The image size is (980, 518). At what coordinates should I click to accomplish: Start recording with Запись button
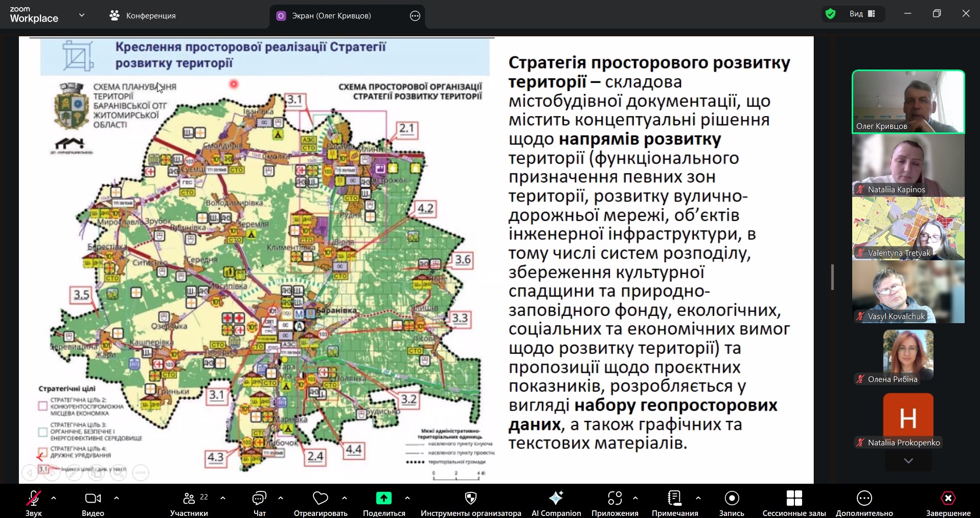[x=732, y=498]
